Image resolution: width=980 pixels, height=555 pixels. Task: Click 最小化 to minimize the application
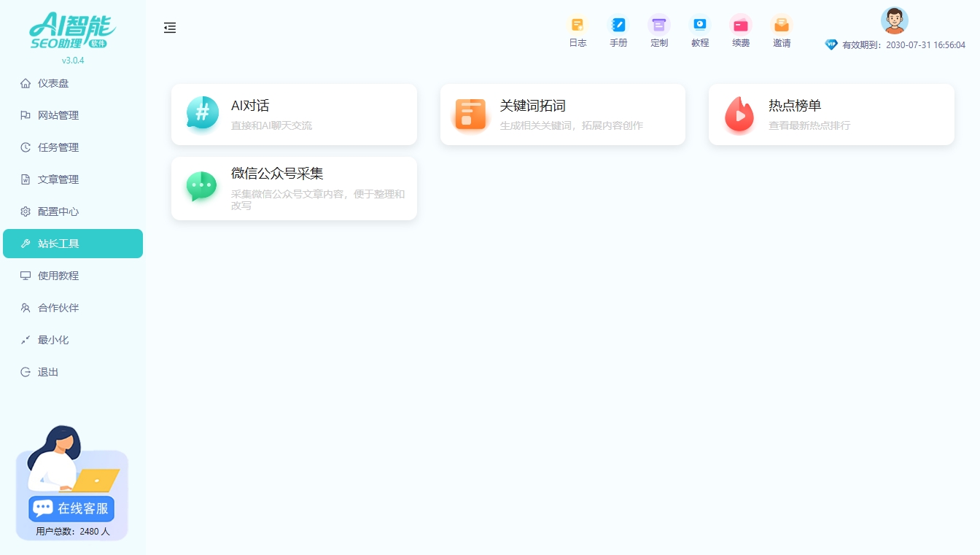[x=55, y=339]
